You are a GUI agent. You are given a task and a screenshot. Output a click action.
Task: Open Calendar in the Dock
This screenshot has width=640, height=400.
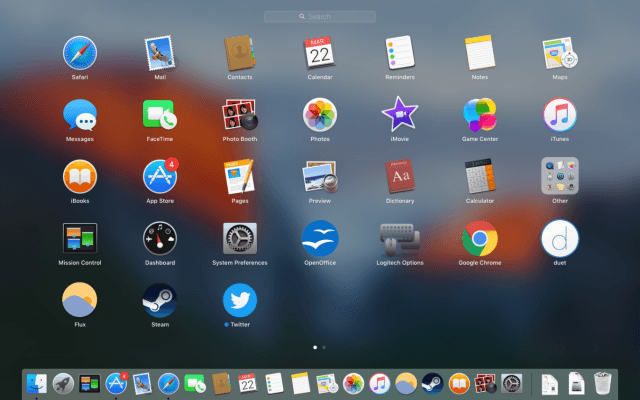pyautogui.click(x=247, y=384)
